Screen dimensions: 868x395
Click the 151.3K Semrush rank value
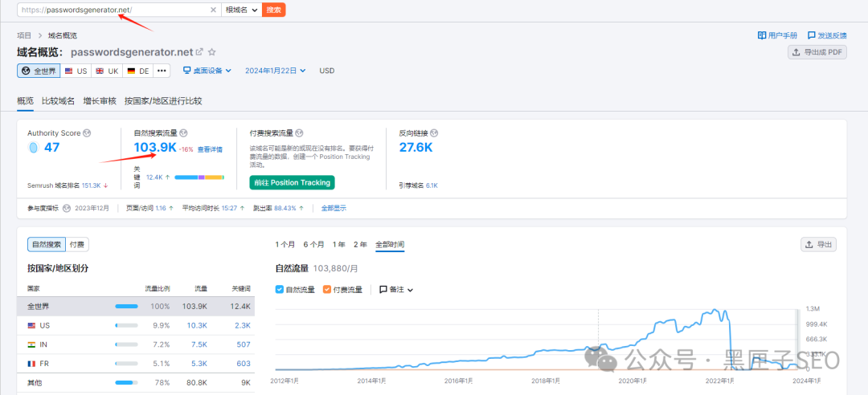91,185
